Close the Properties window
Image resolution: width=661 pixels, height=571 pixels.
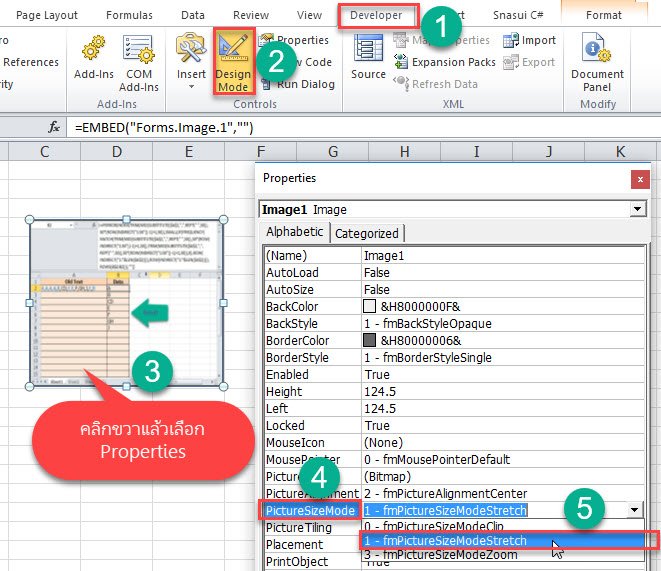(x=639, y=178)
